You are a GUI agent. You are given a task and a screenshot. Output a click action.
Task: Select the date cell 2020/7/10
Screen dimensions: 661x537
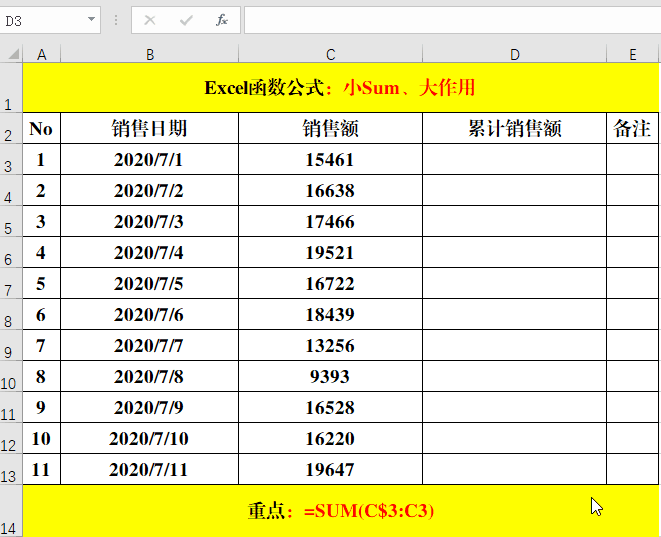[150, 438]
